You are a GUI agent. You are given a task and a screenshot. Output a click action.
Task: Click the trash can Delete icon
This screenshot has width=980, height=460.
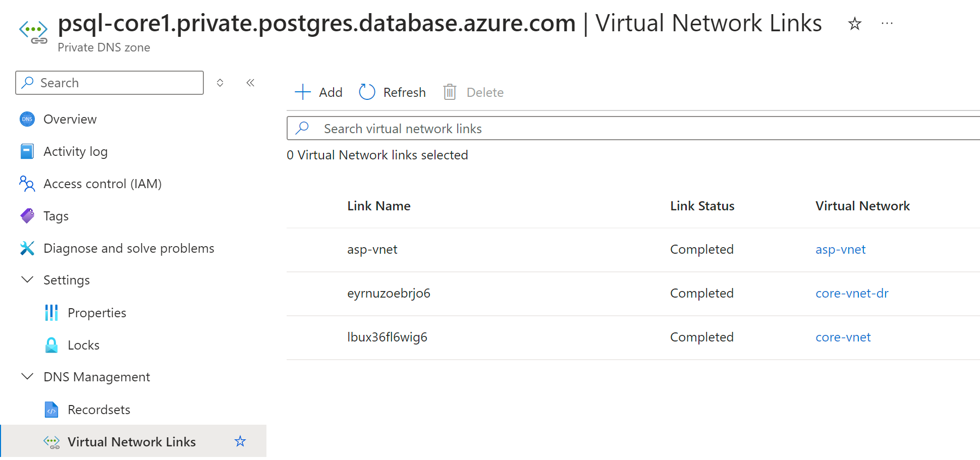click(x=450, y=92)
